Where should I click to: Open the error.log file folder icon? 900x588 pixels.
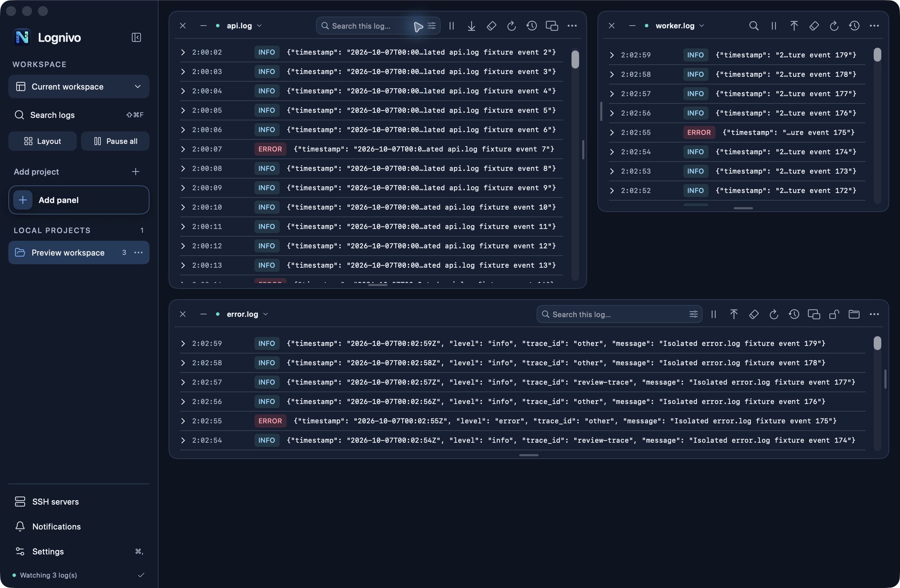pyautogui.click(x=854, y=314)
